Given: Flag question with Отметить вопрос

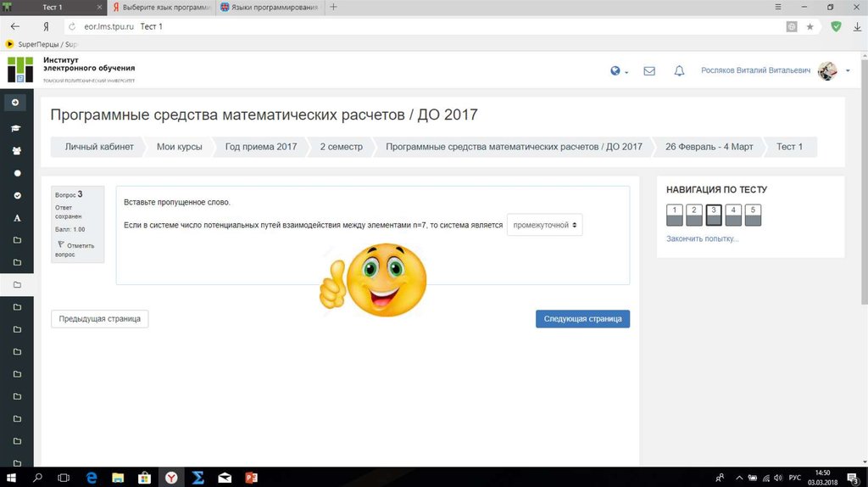Looking at the screenshot, I should (x=75, y=249).
